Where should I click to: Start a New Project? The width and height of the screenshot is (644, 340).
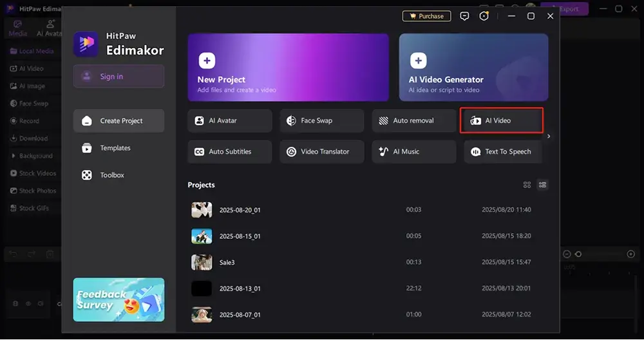289,68
